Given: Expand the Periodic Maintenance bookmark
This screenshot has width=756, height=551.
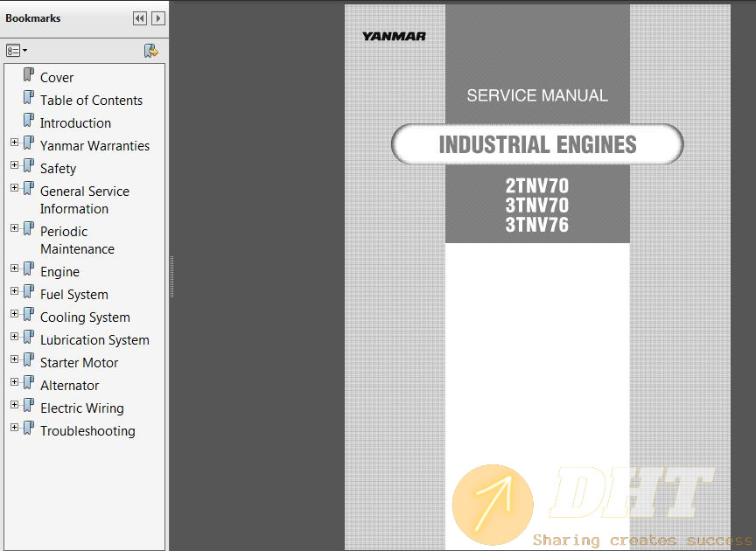Looking at the screenshot, I should click(15, 228).
